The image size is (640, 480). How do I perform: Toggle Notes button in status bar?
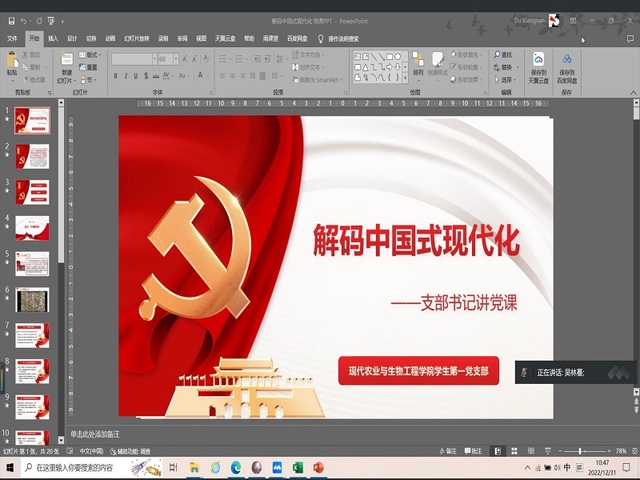point(448,451)
